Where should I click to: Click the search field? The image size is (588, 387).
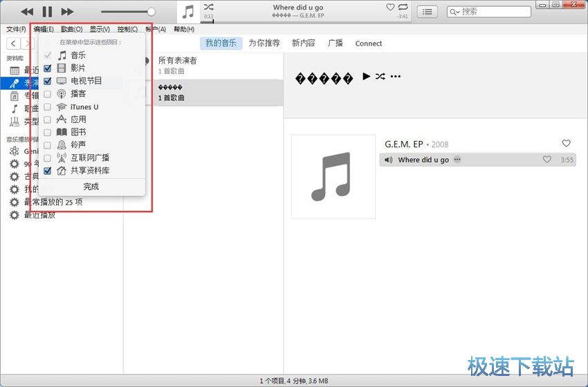click(x=489, y=12)
